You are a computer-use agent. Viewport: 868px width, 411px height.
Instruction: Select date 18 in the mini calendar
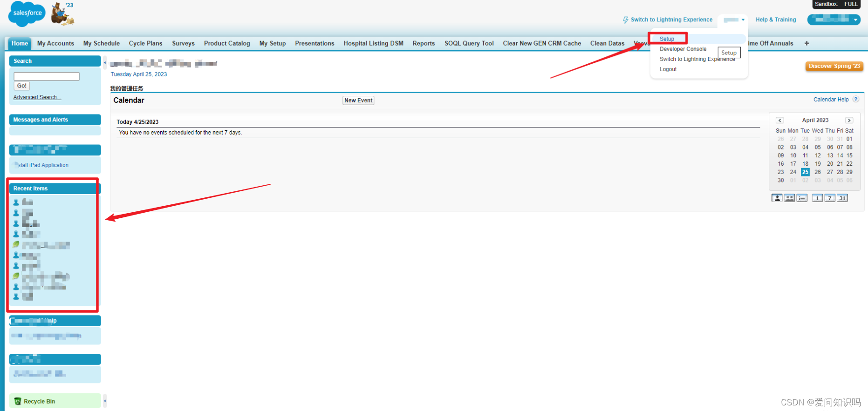click(x=805, y=164)
